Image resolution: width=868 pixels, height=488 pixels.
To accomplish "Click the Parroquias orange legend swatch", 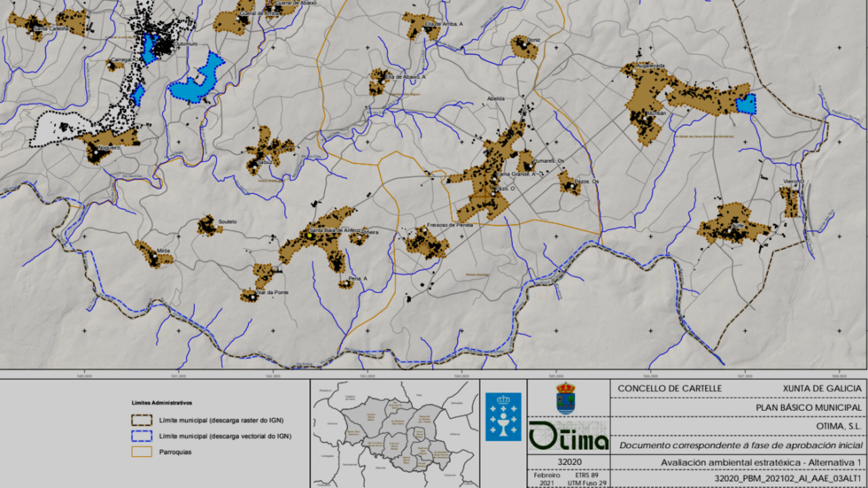I will coord(143,451).
